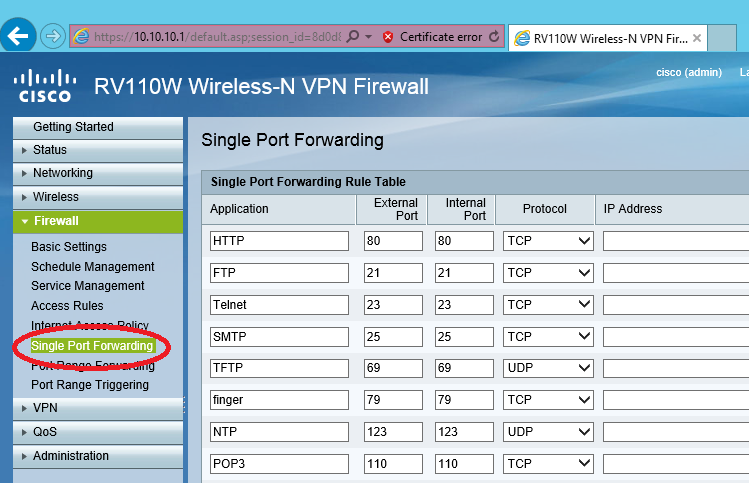Click internal port field for TFTP
Screen dimensions: 749x483
point(464,368)
